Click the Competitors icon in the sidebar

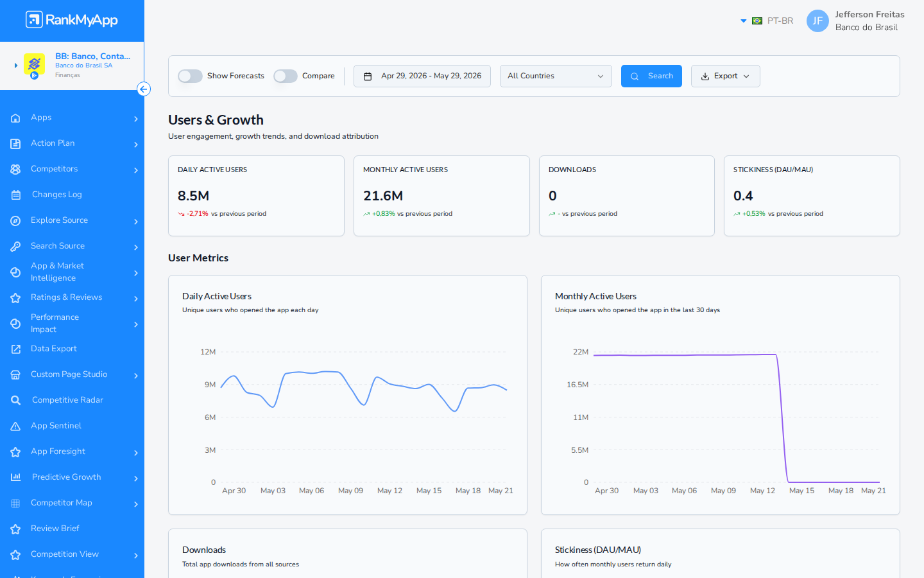(15, 169)
